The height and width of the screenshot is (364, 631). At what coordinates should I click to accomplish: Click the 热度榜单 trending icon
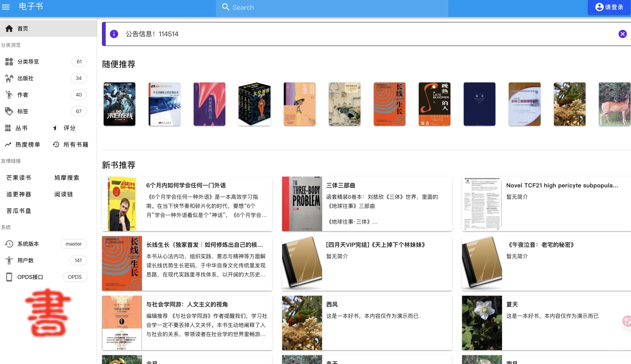(x=8, y=145)
